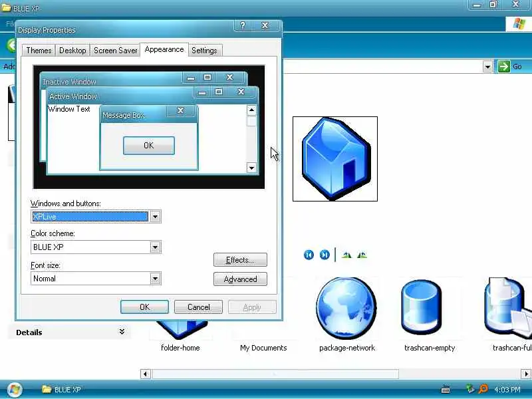Minimize the BLUE XP Explorer window

click(477, 5)
